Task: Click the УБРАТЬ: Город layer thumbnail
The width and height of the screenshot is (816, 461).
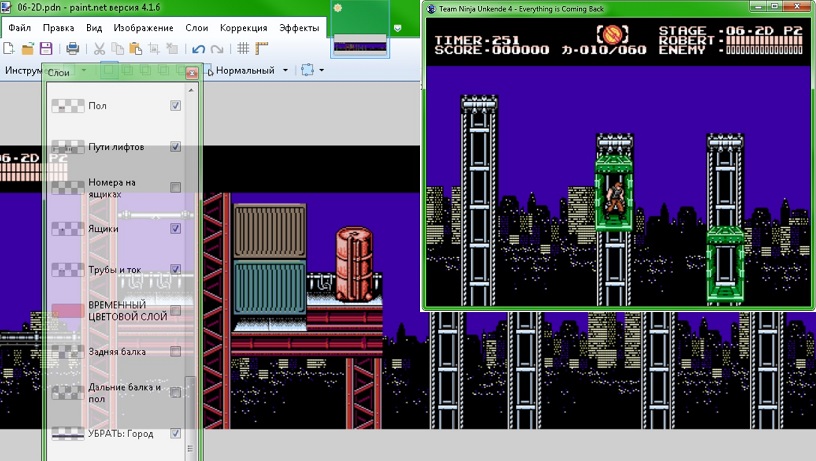Action: click(68, 433)
